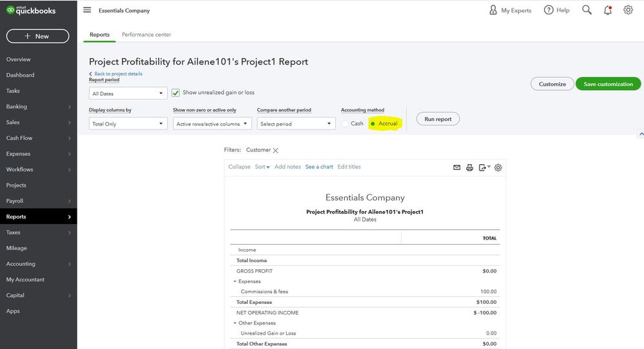Click the search magnifier icon

point(587,10)
